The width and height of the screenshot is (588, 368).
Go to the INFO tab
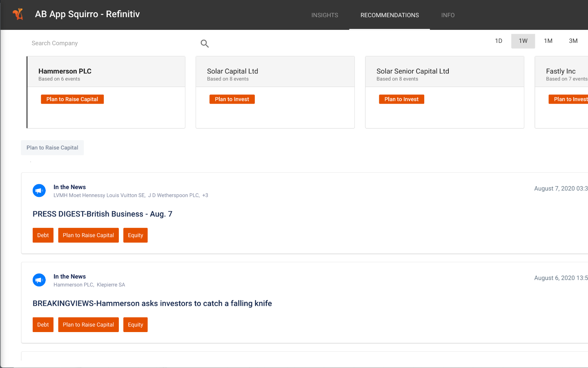tap(448, 15)
